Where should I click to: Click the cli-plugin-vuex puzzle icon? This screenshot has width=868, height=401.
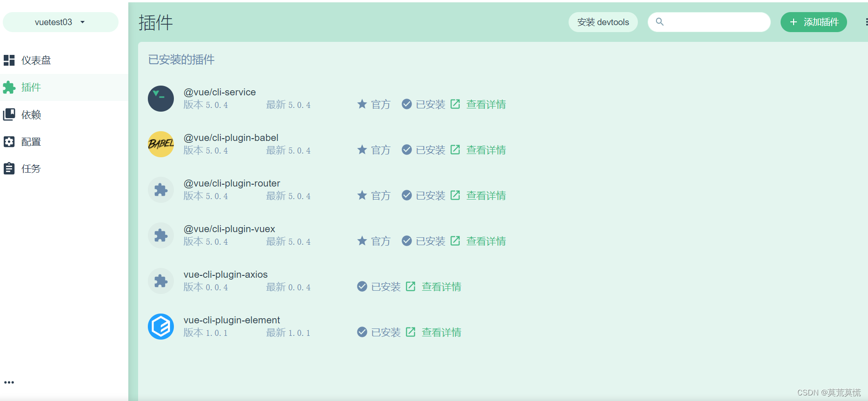[161, 235]
